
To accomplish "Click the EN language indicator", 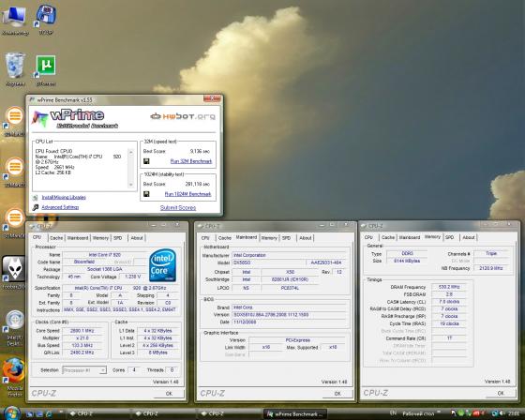I will pos(394,412).
